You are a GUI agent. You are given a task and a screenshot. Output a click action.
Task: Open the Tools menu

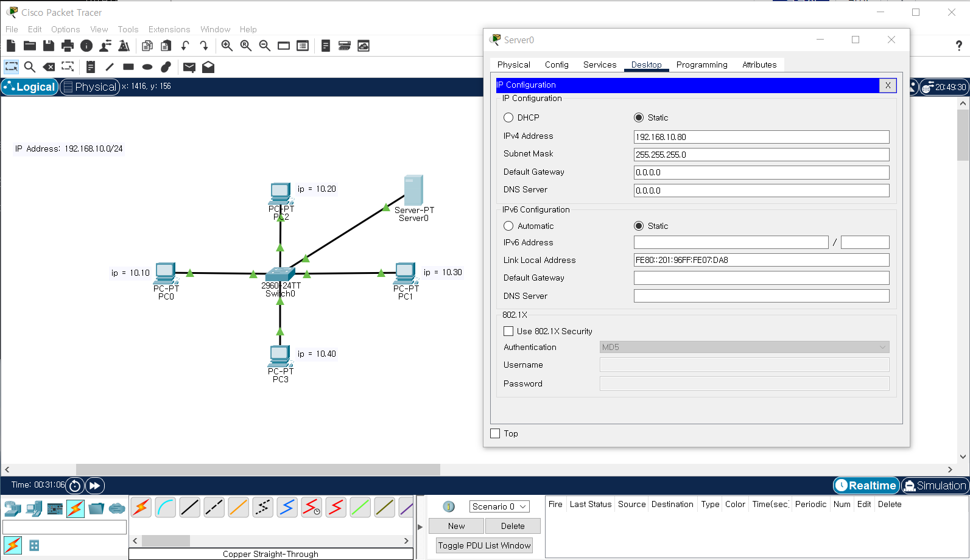pyautogui.click(x=128, y=29)
